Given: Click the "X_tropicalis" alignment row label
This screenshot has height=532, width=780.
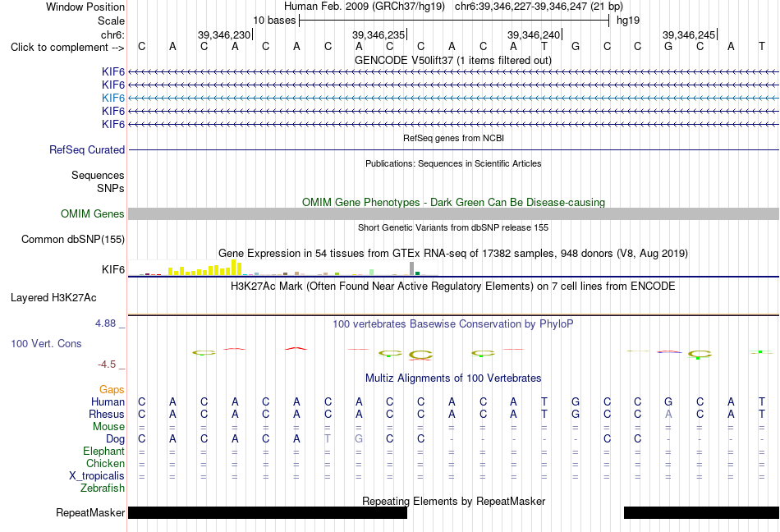Looking at the screenshot, I should (97, 476).
